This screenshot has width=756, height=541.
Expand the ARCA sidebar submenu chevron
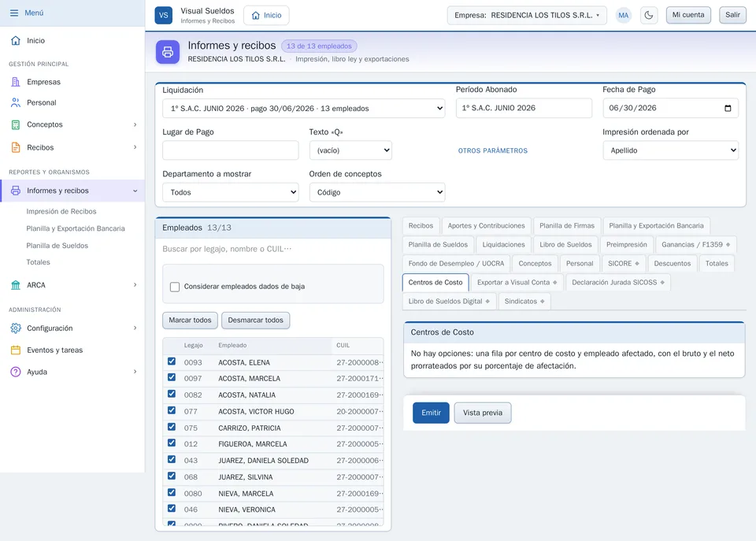pyautogui.click(x=135, y=285)
